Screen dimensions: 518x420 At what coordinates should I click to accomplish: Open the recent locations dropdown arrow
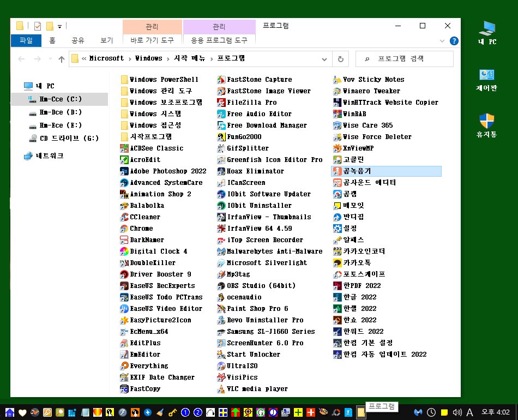click(50, 59)
